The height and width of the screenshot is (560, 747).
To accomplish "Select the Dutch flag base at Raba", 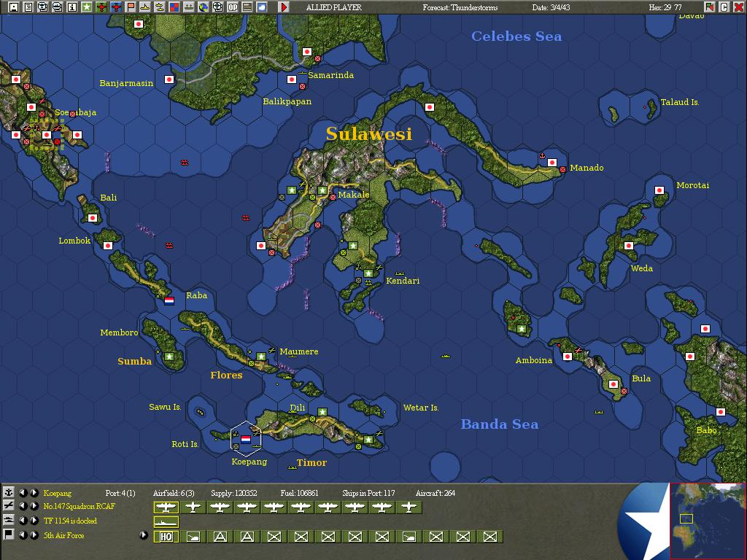I will point(169,300).
